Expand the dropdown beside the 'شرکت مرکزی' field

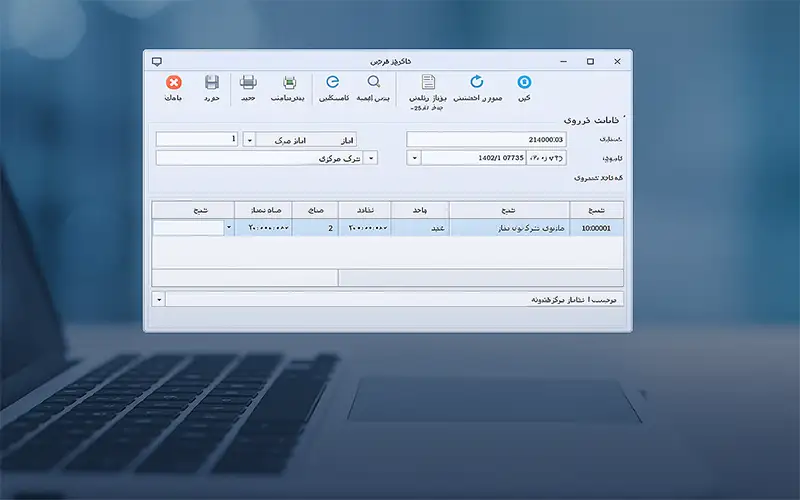(x=371, y=158)
